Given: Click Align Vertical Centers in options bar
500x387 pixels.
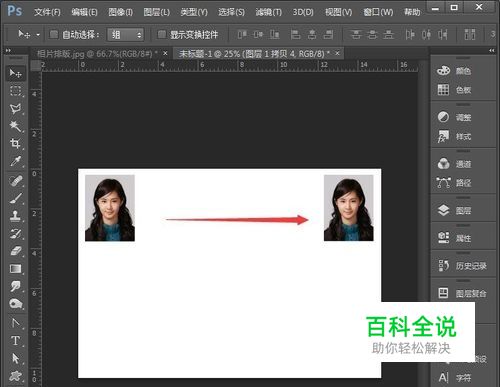Looking at the screenshot, I should 258,34.
